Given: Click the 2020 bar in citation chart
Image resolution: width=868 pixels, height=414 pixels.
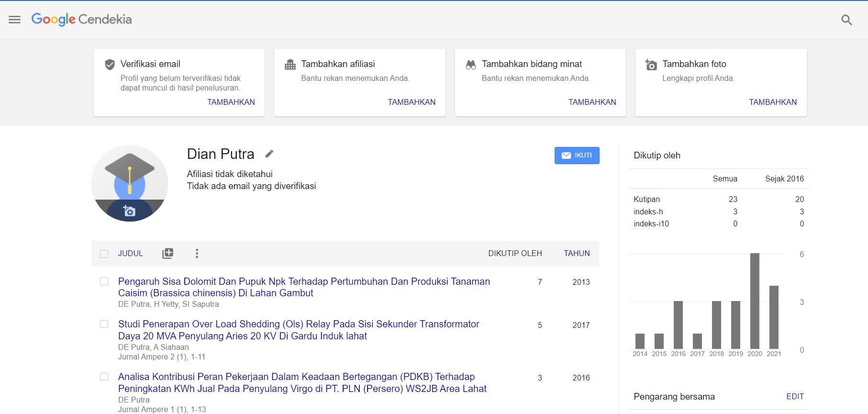Looking at the screenshot, I should (x=755, y=301).
